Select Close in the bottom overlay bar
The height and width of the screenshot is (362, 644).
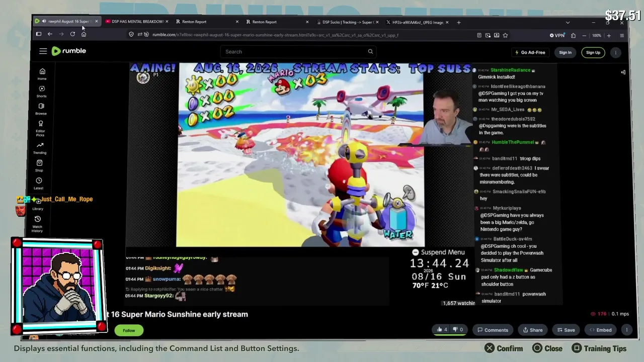click(x=547, y=348)
